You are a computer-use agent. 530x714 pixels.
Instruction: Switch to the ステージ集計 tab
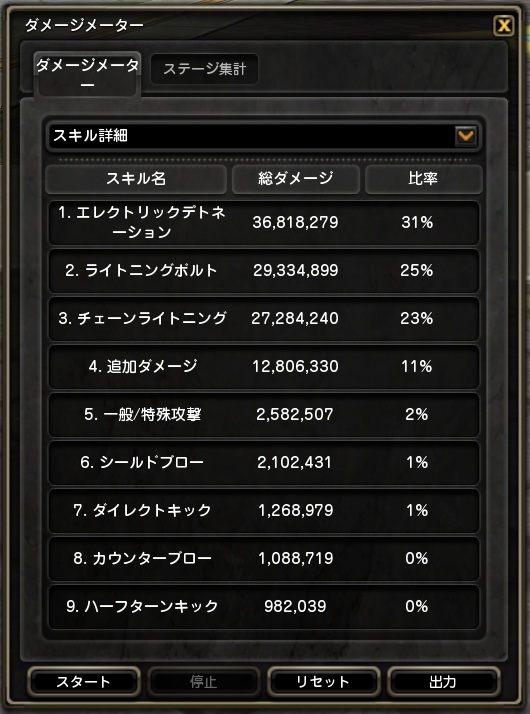204,69
